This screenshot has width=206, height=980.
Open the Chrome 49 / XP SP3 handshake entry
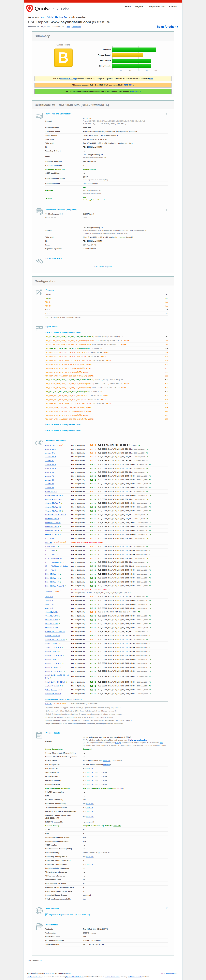click(53, 499)
